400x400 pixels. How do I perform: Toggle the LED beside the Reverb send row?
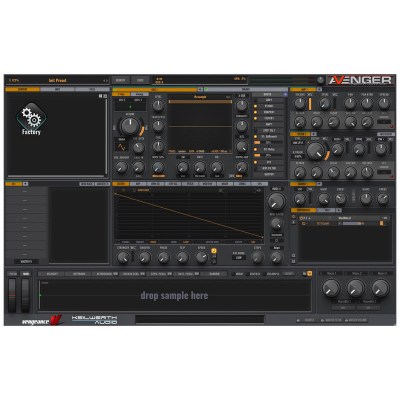(256, 137)
